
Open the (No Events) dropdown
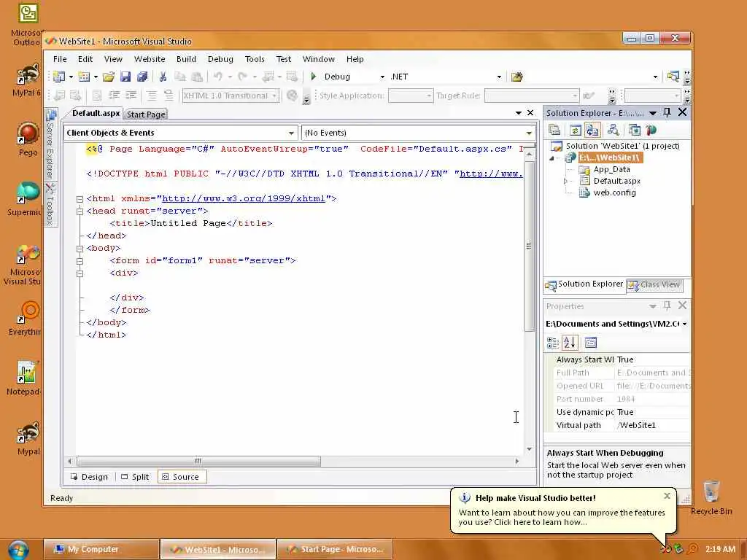pos(529,133)
